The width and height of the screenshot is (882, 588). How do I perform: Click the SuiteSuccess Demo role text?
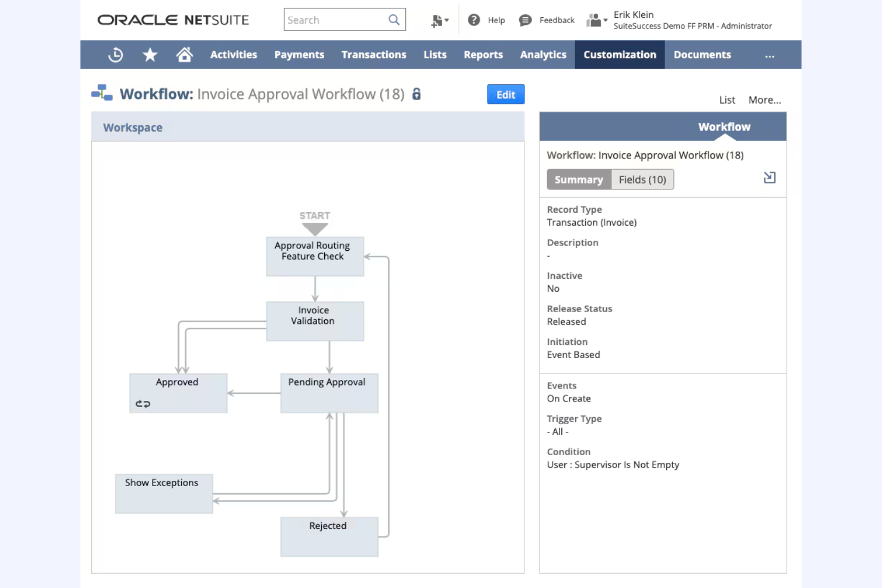tap(692, 26)
